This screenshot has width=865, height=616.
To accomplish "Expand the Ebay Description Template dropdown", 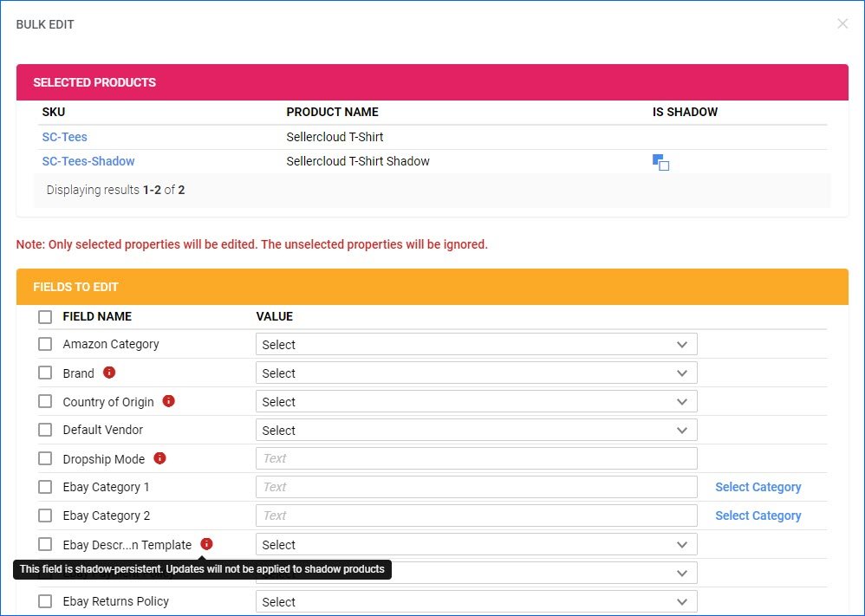I will (475, 544).
